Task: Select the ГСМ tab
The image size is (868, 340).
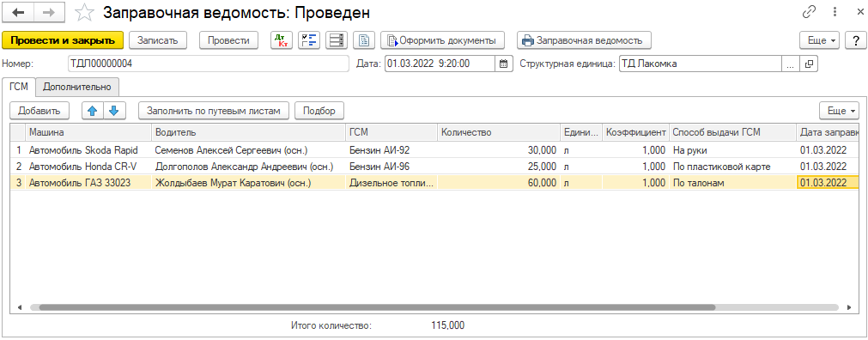Action: (19, 87)
